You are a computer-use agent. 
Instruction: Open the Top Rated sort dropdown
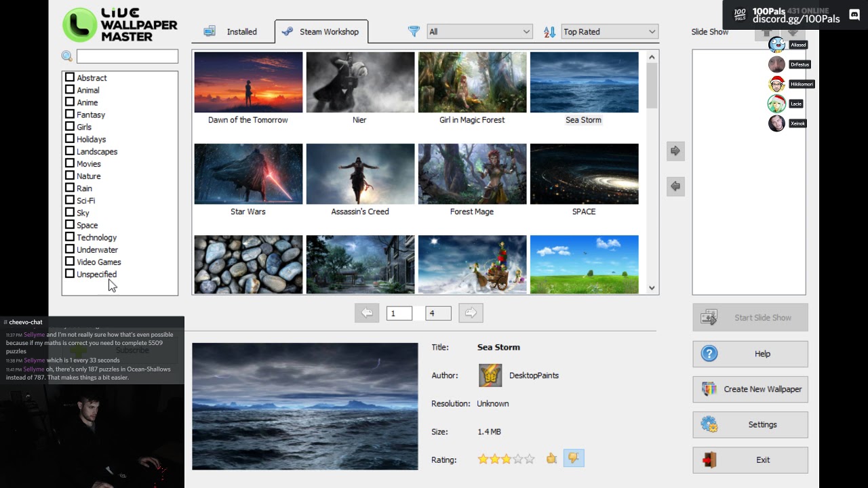point(610,32)
